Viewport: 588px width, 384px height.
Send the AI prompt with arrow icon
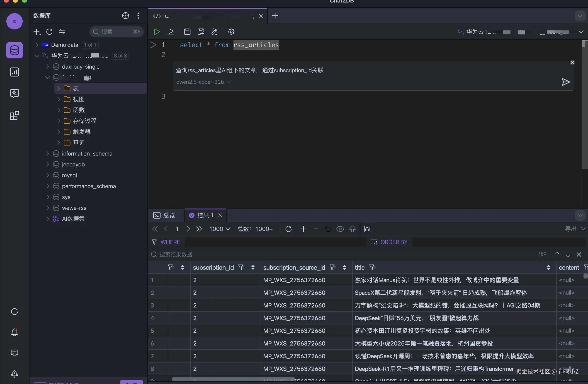coord(565,82)
